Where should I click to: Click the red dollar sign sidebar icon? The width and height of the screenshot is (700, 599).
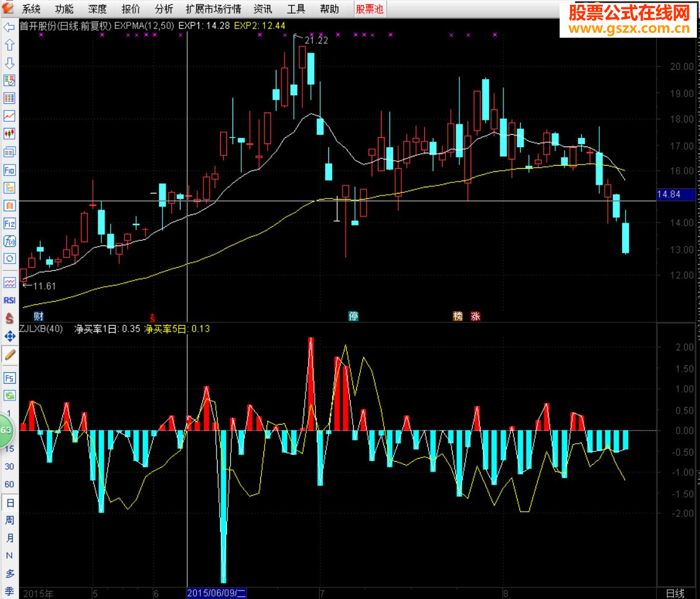tap(9, 318)
